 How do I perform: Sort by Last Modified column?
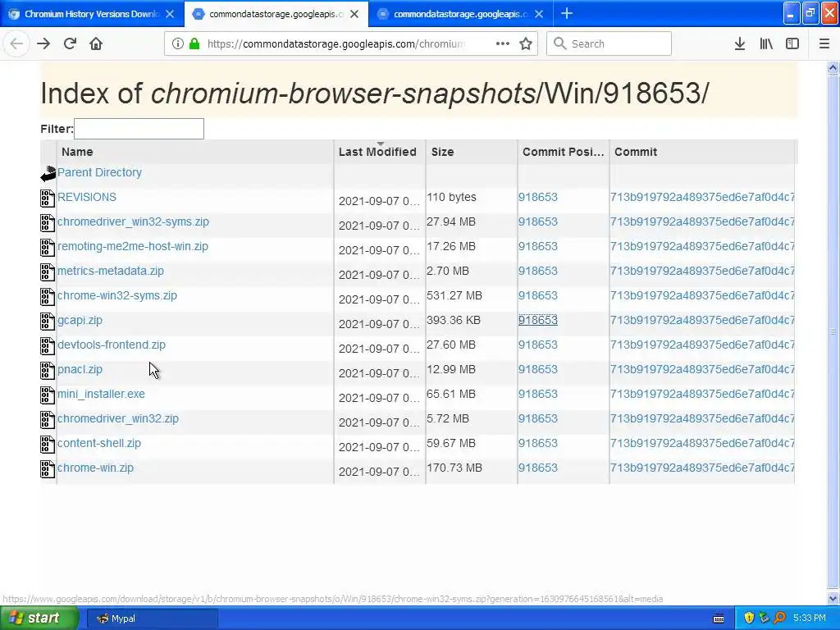click(x=377, y=152)
